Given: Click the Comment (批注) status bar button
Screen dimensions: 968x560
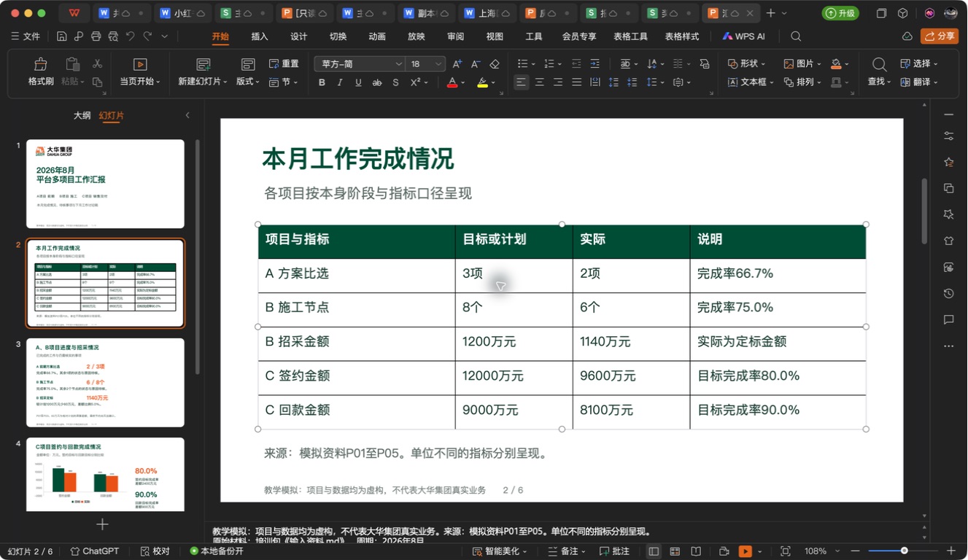Looking at the screenshot, I should click(x=614, y=551).
